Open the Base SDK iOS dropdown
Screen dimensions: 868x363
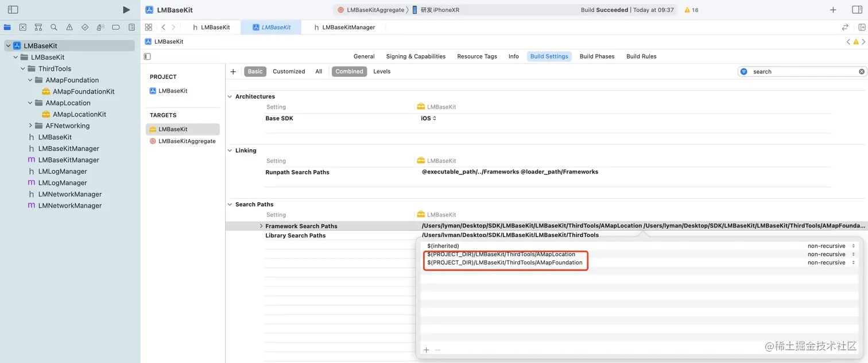tap(429, 118)
